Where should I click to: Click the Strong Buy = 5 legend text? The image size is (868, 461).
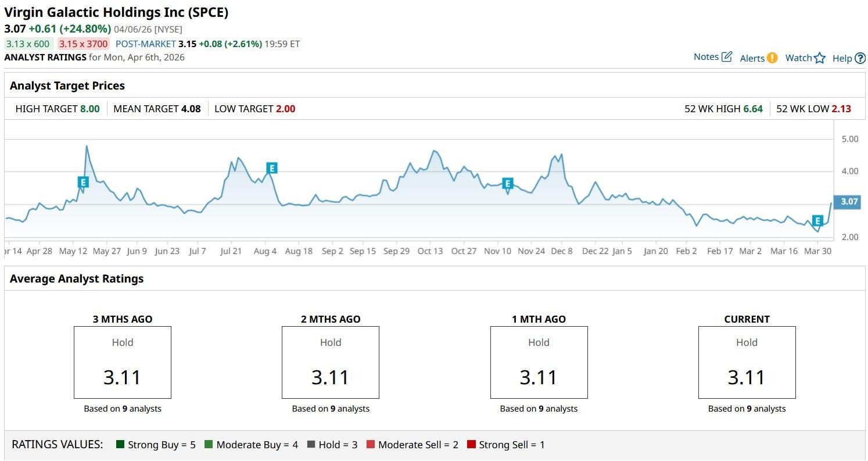tap(162, 445)
